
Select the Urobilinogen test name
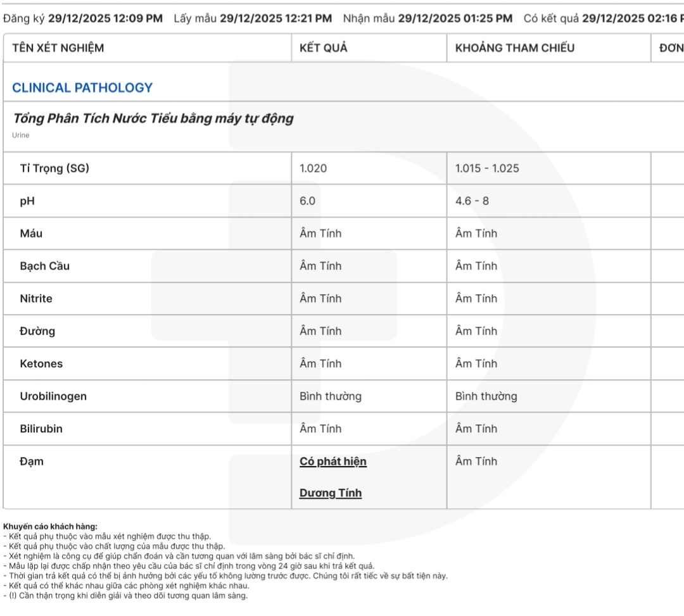(x=53, y=396)
